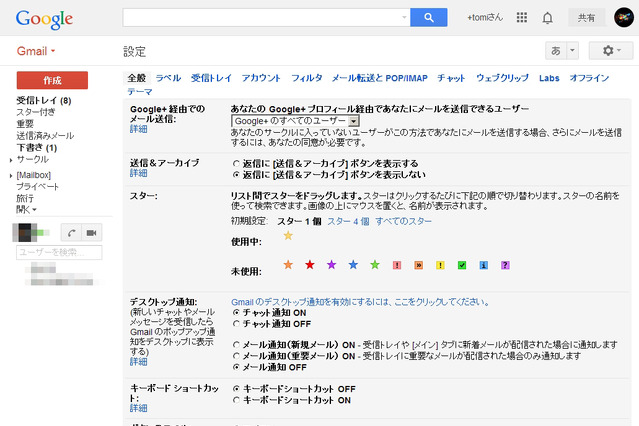Open メール転送と POP/IMAP tab
The image size is (639, 426).
(x=379, y=78)
